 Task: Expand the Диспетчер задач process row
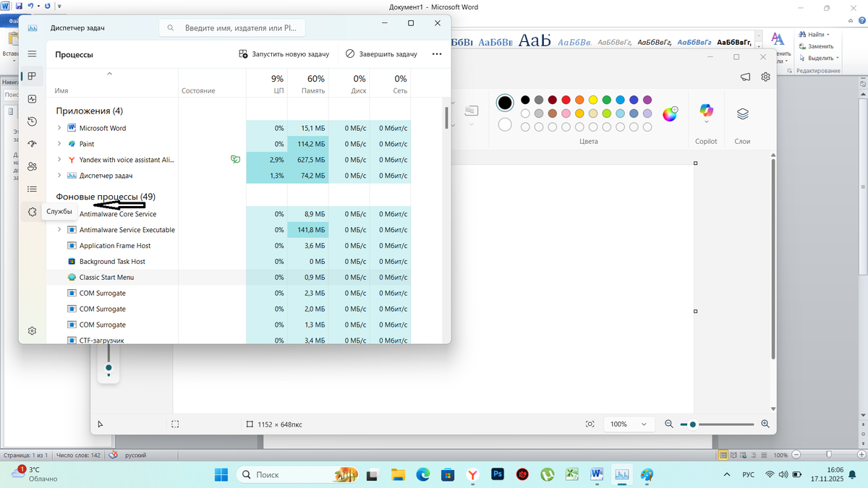coord(59,176)
